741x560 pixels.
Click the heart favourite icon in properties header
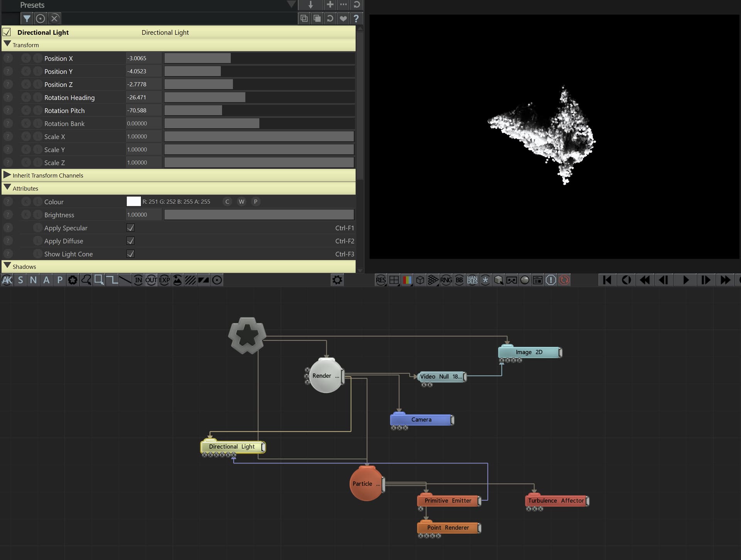point(343,19)
